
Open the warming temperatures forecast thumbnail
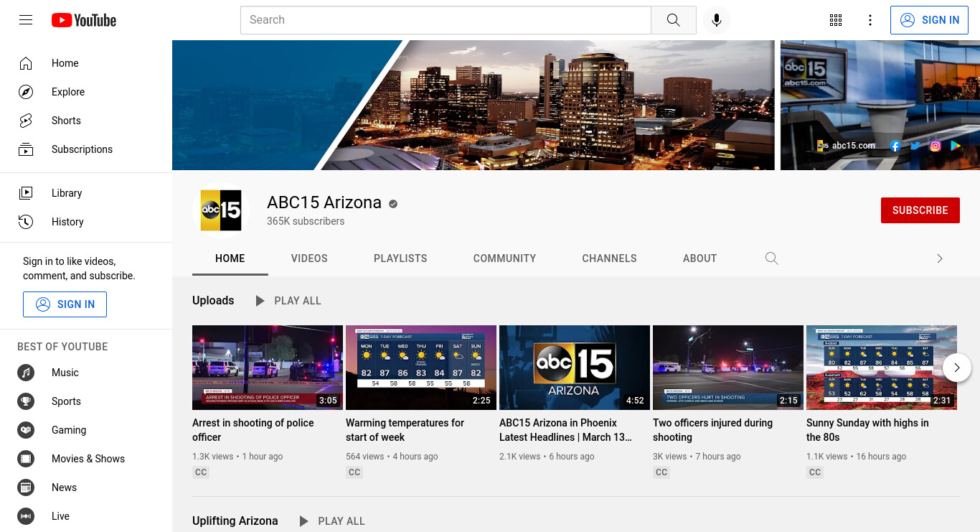click(421, 368)
